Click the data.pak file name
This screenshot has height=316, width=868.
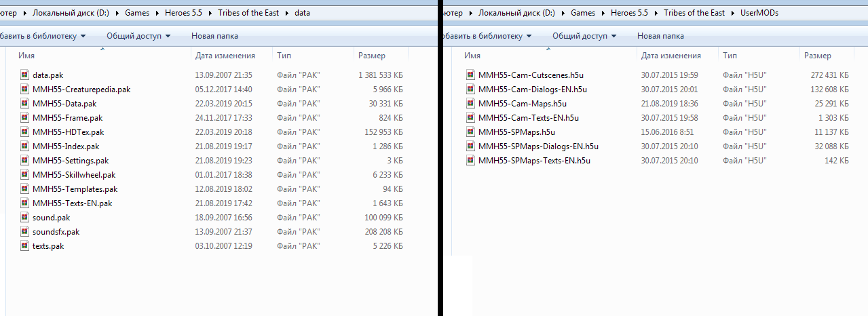[x=48, y=75]
